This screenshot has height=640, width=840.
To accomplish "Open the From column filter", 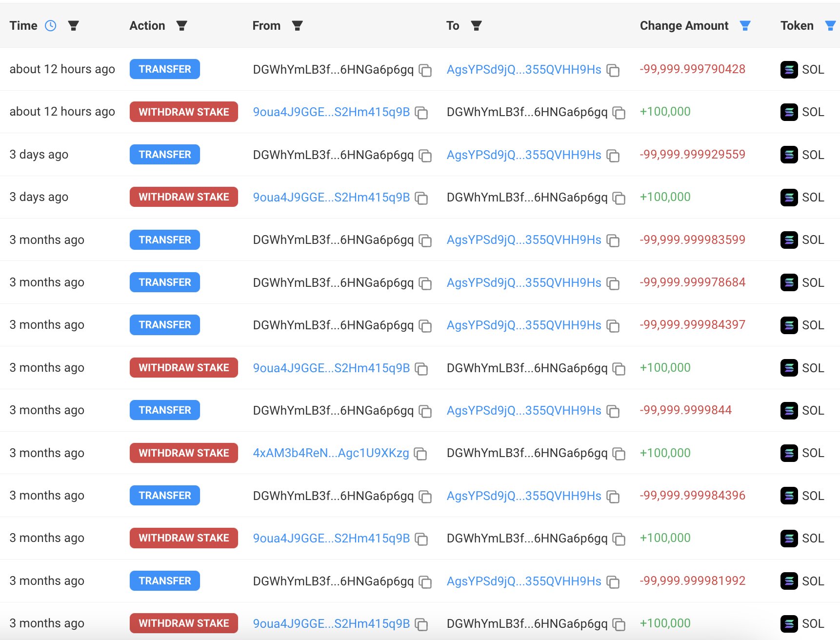I will coord(298,26).
